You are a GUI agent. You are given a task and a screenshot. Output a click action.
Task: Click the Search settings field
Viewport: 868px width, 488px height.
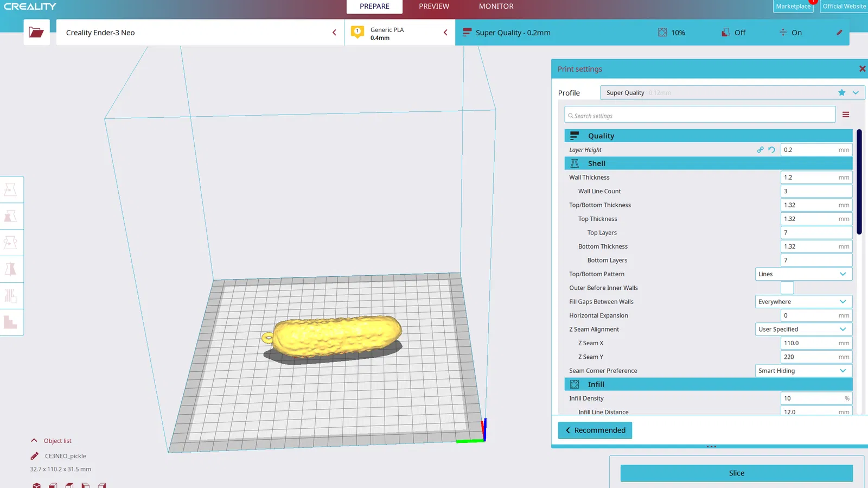pos(700,116)
